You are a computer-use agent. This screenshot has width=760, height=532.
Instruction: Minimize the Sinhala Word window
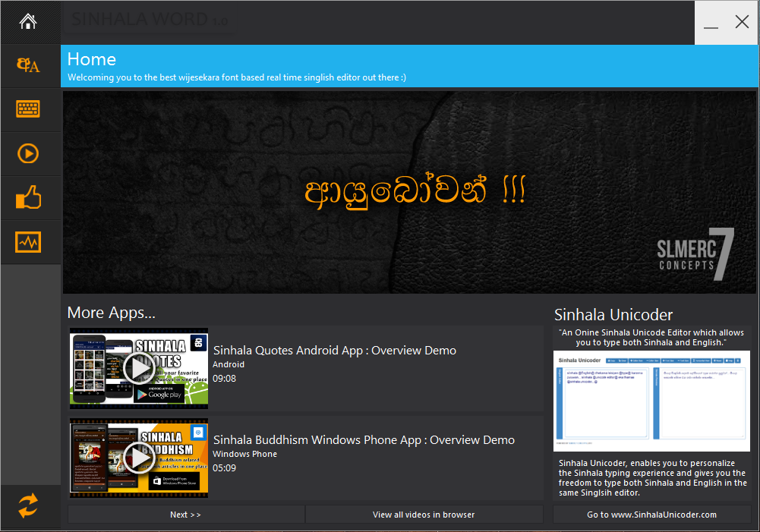(711, 23)
